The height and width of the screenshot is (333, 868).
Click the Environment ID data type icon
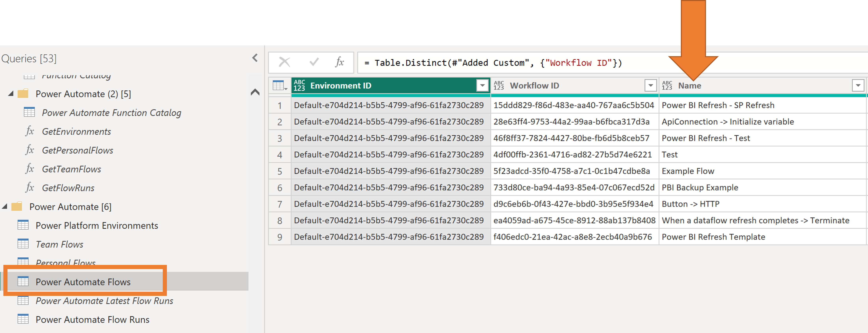tap(299, 86)
